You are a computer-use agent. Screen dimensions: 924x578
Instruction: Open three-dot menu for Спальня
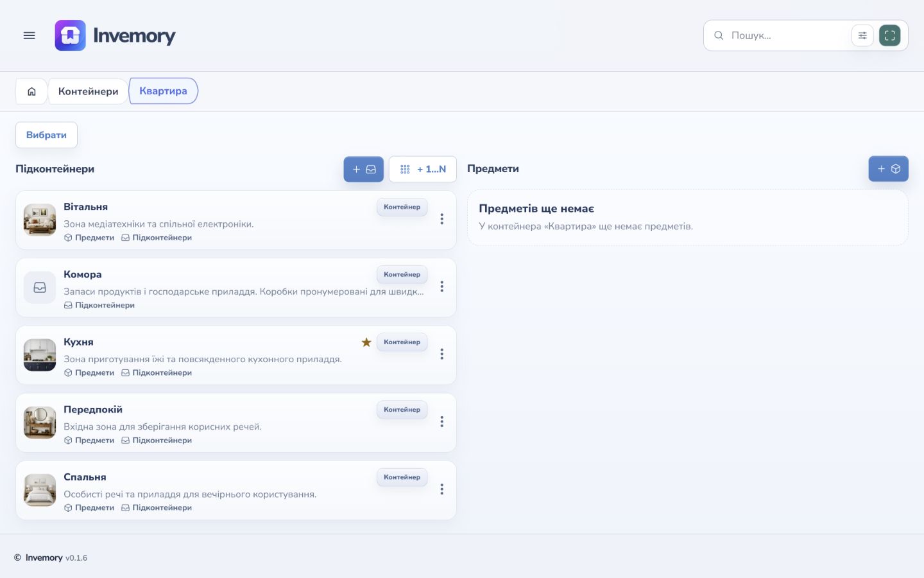[441, 489]
